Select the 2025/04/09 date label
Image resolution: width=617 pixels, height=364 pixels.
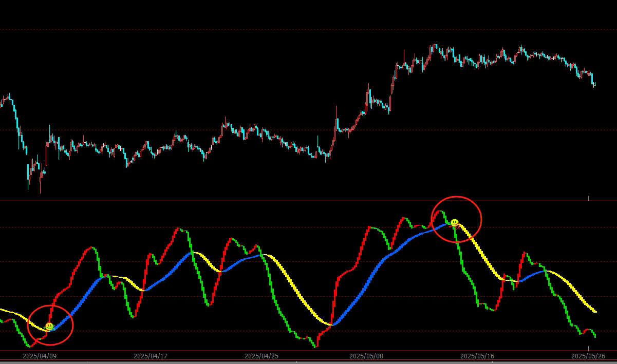coord(39,356)
